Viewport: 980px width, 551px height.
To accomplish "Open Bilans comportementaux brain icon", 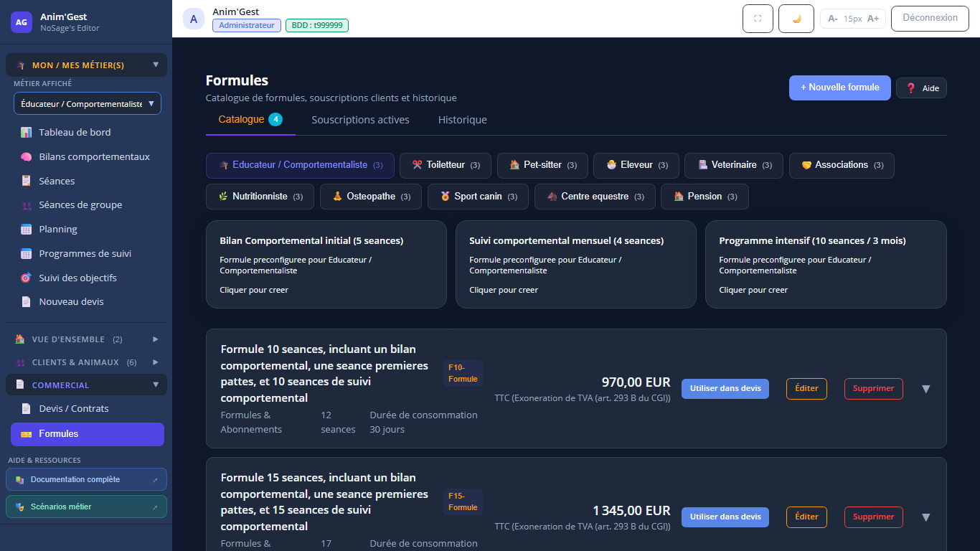I will tap(27, 156).
